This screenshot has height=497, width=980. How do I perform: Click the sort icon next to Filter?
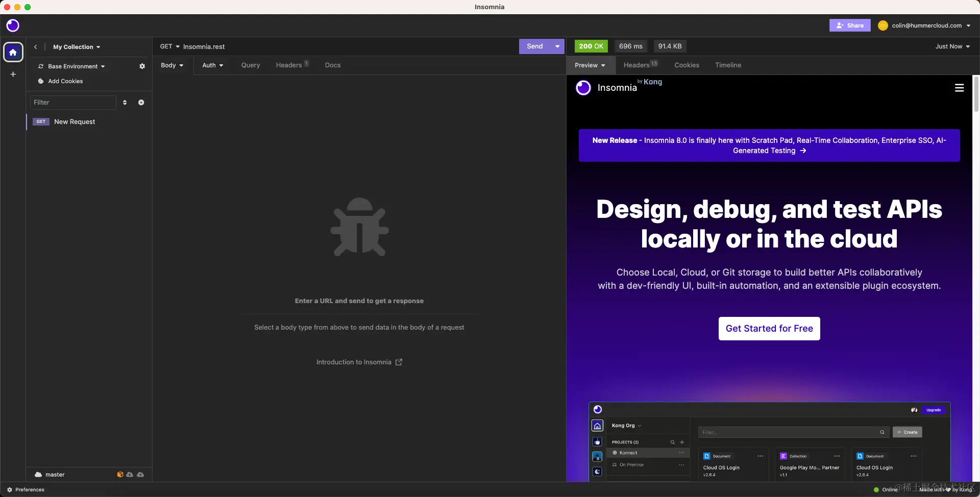coord(125,103)
